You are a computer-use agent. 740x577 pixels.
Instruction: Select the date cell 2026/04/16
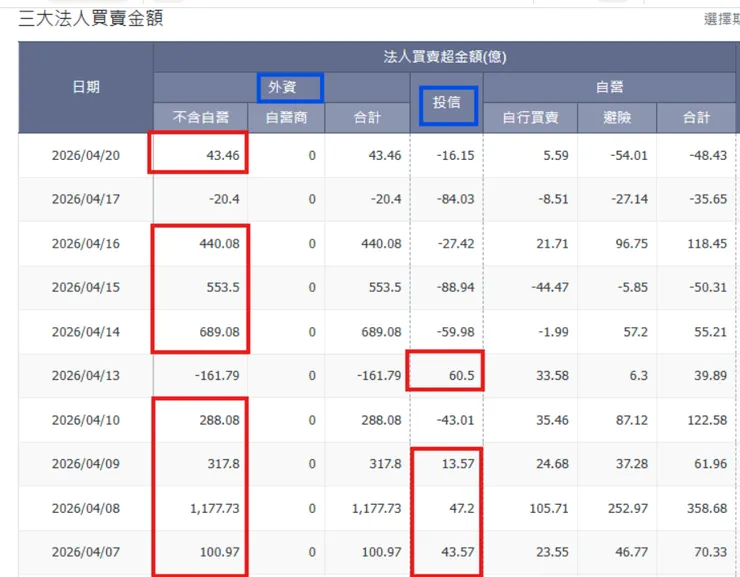click(86, 244)
